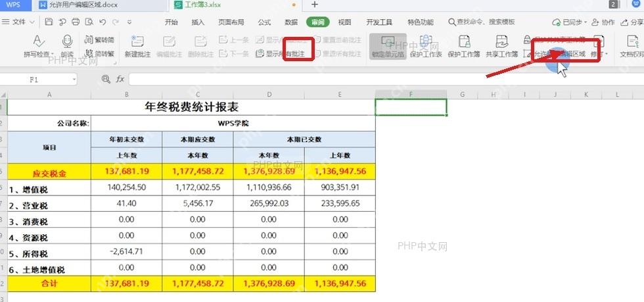Click the Redo arrow icon
This screenshot has height=302, width=644.
point(116,22)
